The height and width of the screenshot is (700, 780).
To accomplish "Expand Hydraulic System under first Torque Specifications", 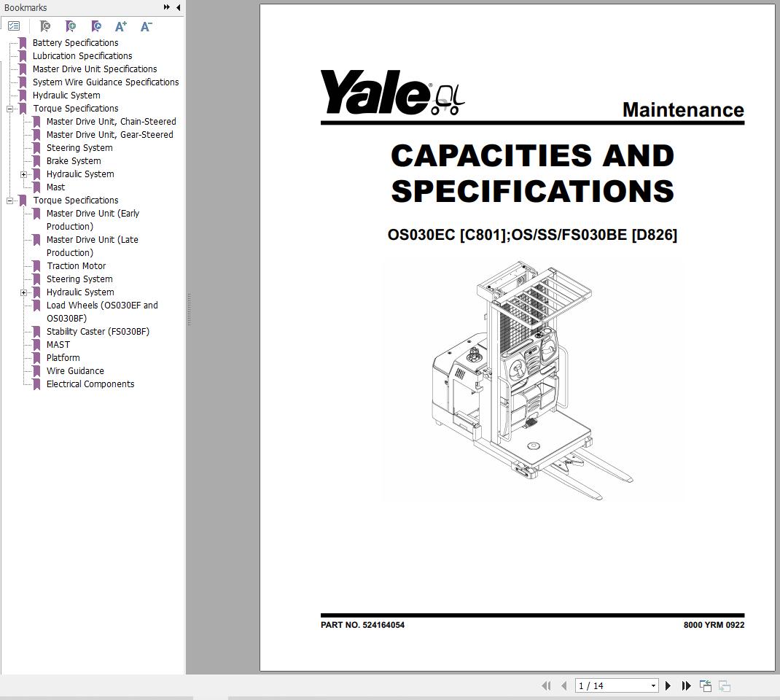I will tap(23, 174).
